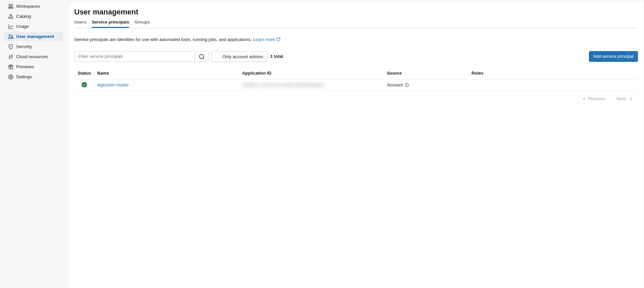Click the Usage chart icon
The width and height of the screenshot is (644, 288).
tap(11, 27)
